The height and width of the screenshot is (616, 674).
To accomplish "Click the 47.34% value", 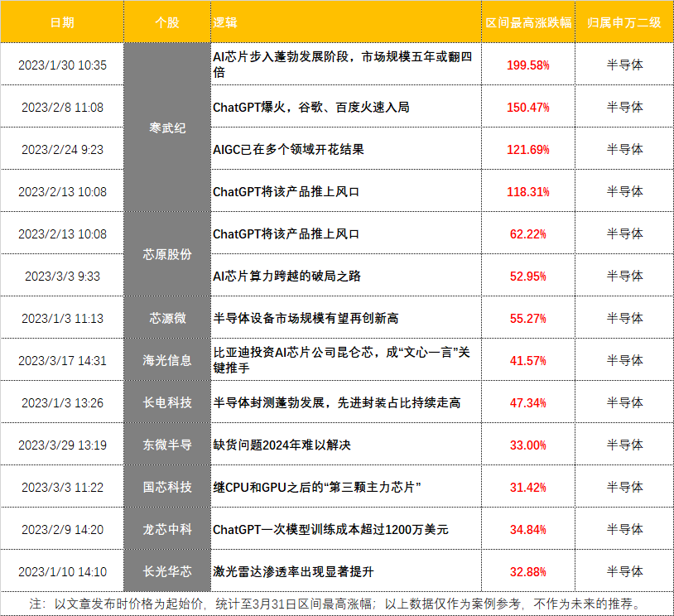I will pyautogui.click(x=527, y=402).
